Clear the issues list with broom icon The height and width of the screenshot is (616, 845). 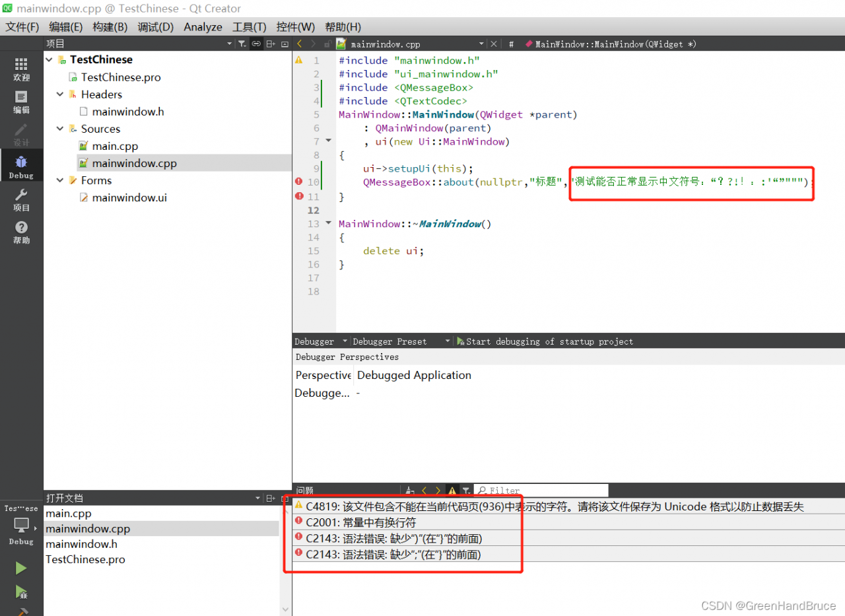coord(410,491)
